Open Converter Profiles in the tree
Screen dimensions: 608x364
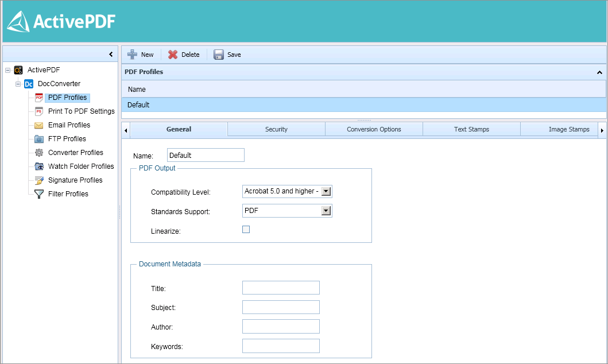(76, 153)
